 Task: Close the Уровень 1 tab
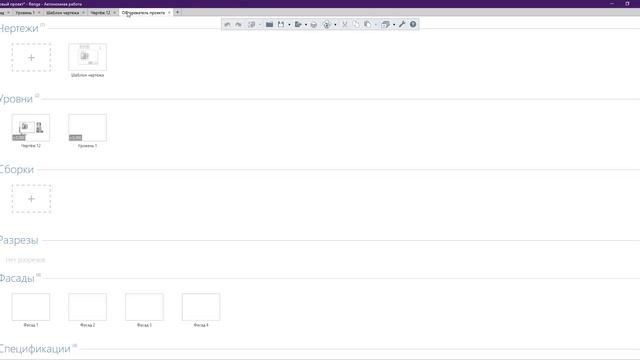(x=39, y=13)
